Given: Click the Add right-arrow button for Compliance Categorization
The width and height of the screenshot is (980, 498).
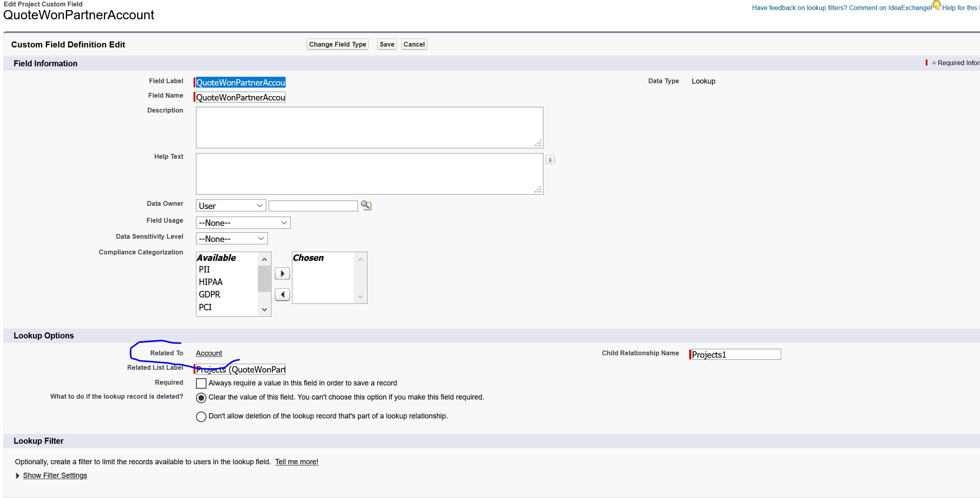Looking at the screenshot, I should coord(282,274).
